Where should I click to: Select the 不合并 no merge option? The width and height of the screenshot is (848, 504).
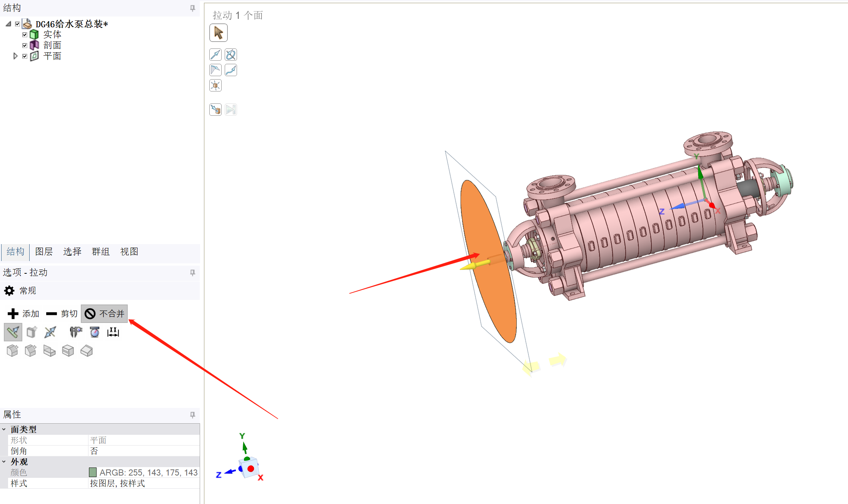(x=104, y=314)
